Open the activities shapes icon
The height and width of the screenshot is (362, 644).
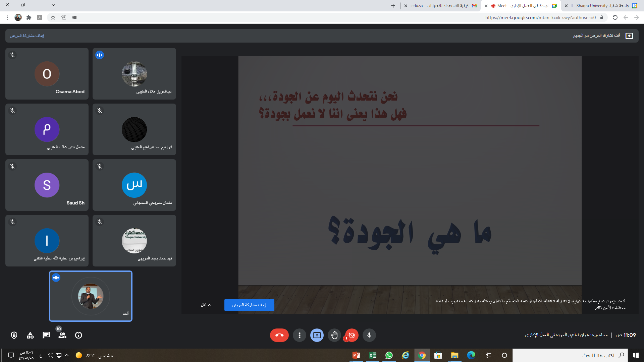(x=30, y=335)
